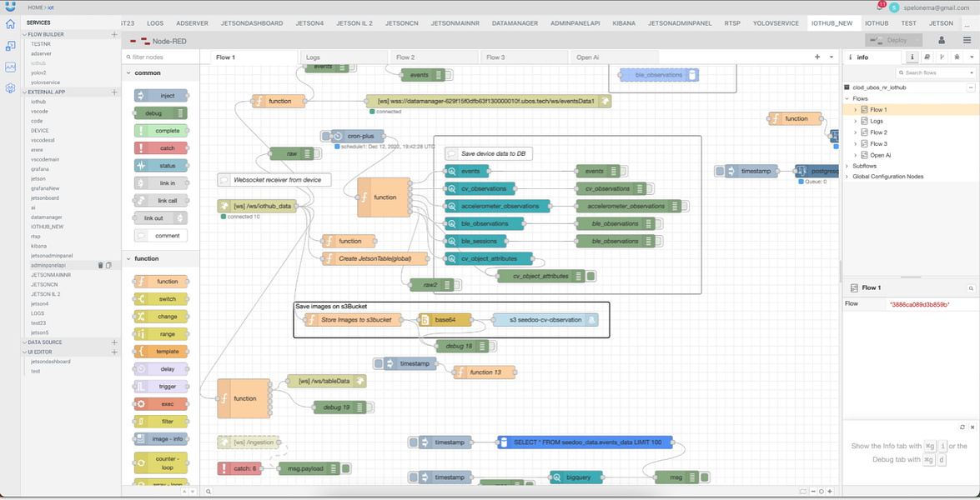
Task: Open the flow tabs list dropdown arrow
Action: point(832,57)
